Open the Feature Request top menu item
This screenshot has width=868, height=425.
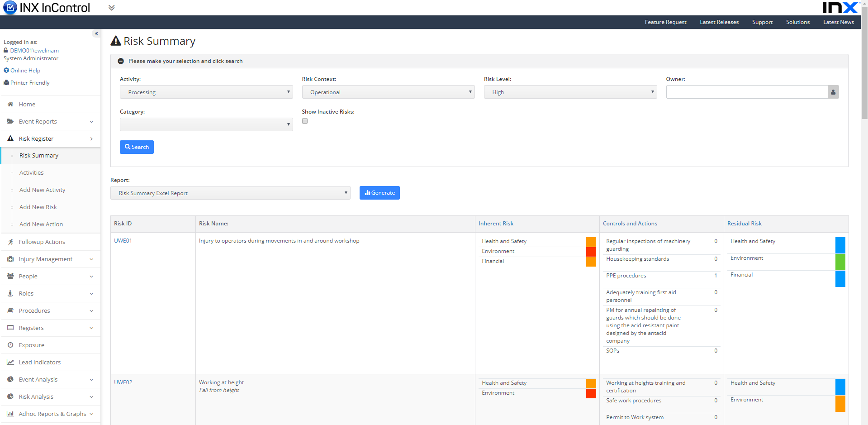[x=665, y=22]
